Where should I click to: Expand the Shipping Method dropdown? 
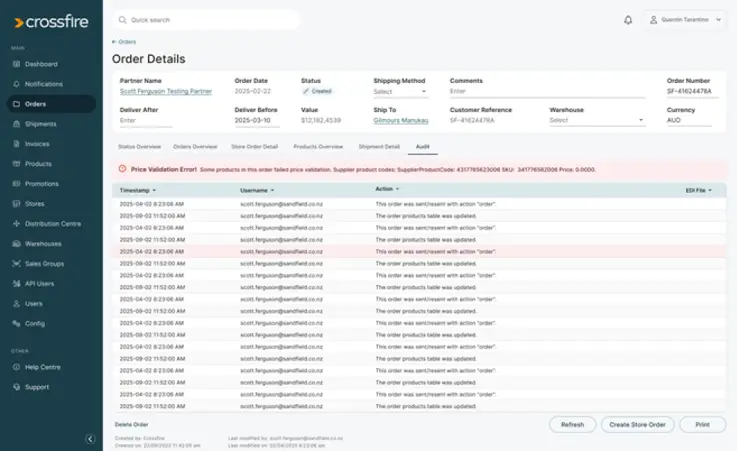click(400, 92)
